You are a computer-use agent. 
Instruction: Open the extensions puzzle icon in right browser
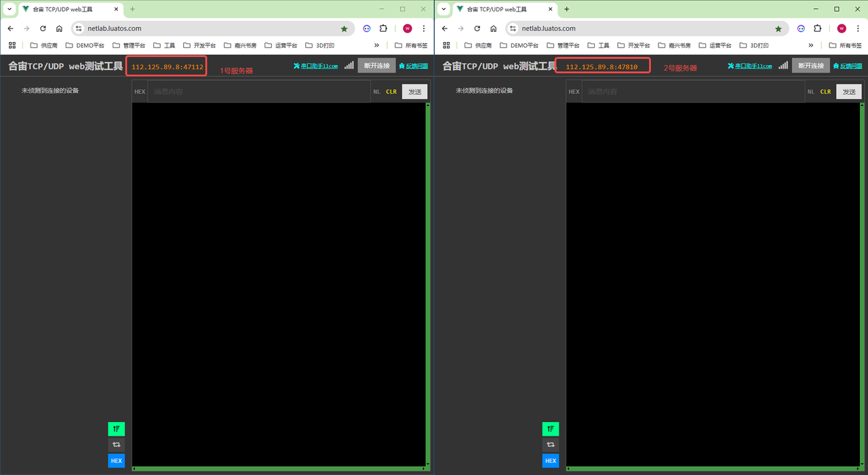(817, 28)
